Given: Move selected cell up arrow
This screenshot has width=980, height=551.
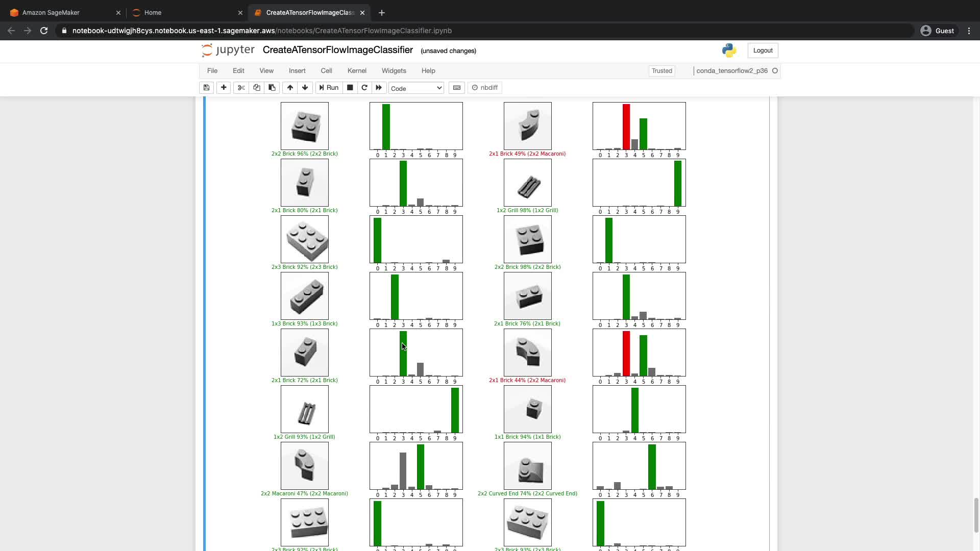Looking at the screenshot, I should pos(290,88).
